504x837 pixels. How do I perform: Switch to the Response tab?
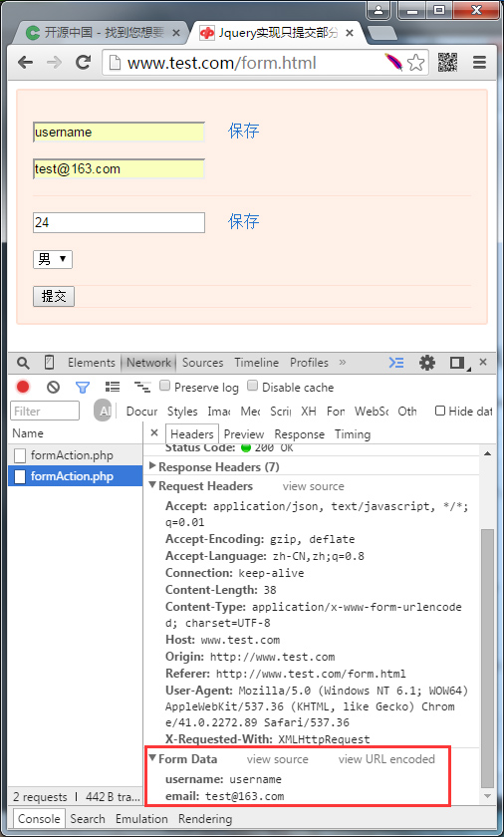coord(299,434)
